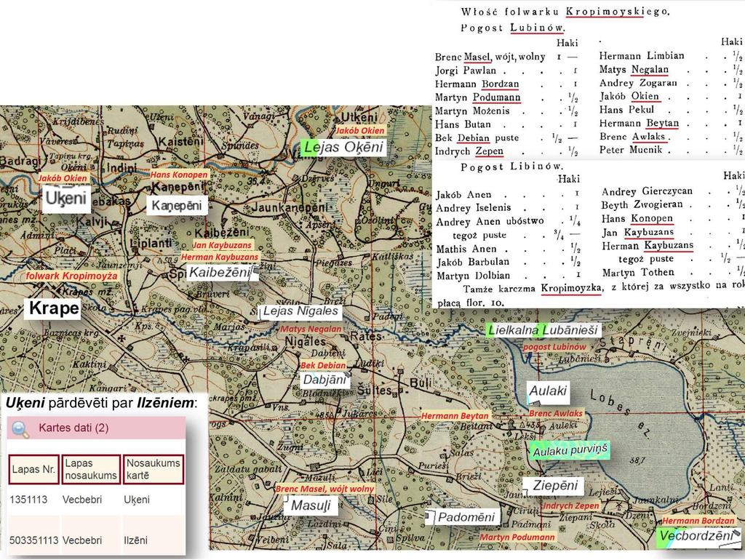Click red annotation Indrych Zepen on map
Viewport: 745px width, 560px height.
coord(570,506)
